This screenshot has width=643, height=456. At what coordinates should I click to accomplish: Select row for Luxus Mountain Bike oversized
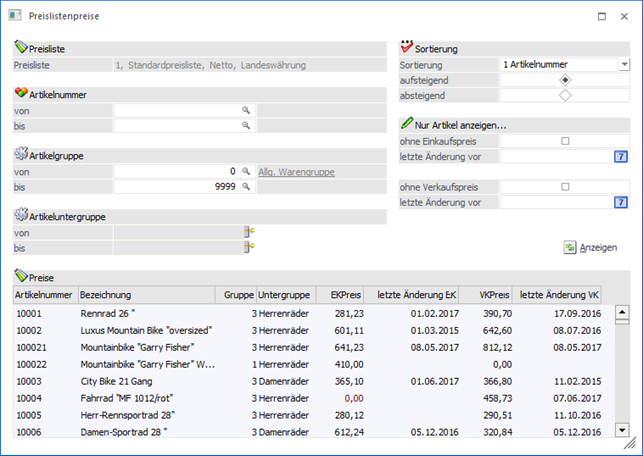[x=146, y=330]
